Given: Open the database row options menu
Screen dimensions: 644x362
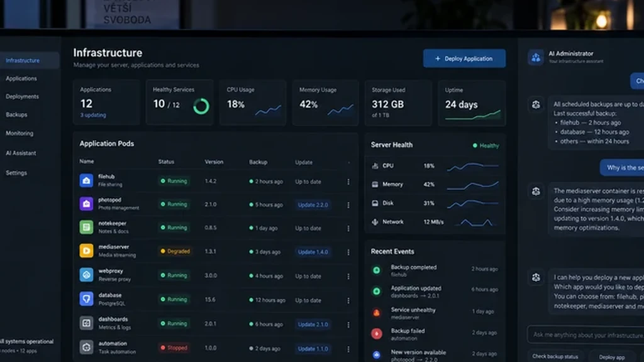Looking at the screenshot, I should (x=348, y=300).
